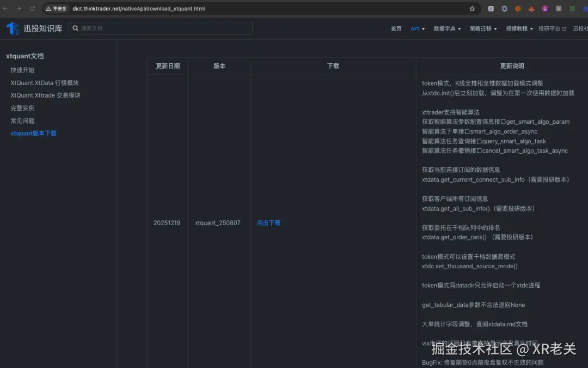This screenshot has width=588, height=368.
Task: Click the 更新说明 column header
Action: click(x=512, y=66)
